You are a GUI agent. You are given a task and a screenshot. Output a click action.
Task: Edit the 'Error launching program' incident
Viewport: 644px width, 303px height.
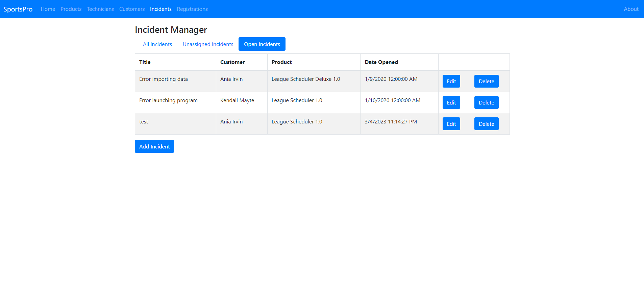(x=451, y=102)
